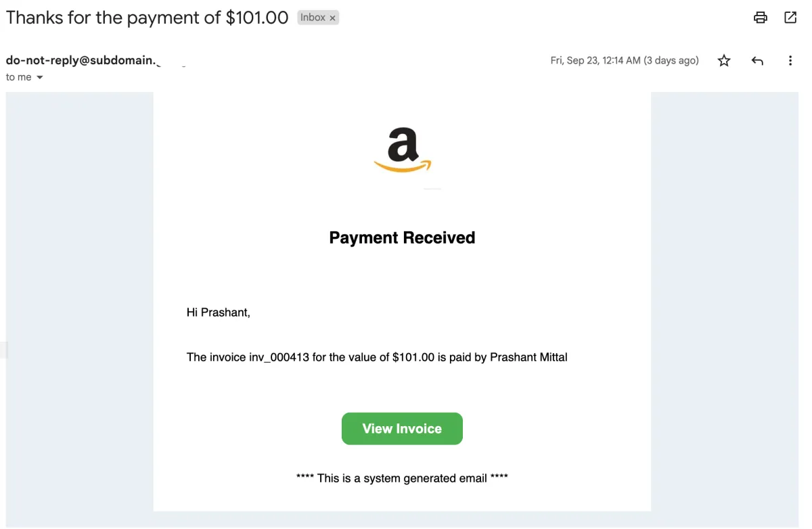Image resolution: width=812 pixels, height=529 pixels.
Task: Click the invoice inv_000413 sentence
Action: [x=377, y=357]
